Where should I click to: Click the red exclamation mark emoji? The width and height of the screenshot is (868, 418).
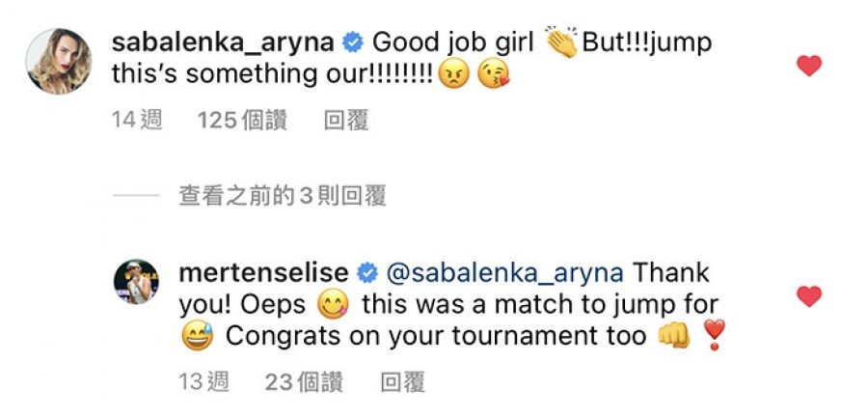point(713,337)
